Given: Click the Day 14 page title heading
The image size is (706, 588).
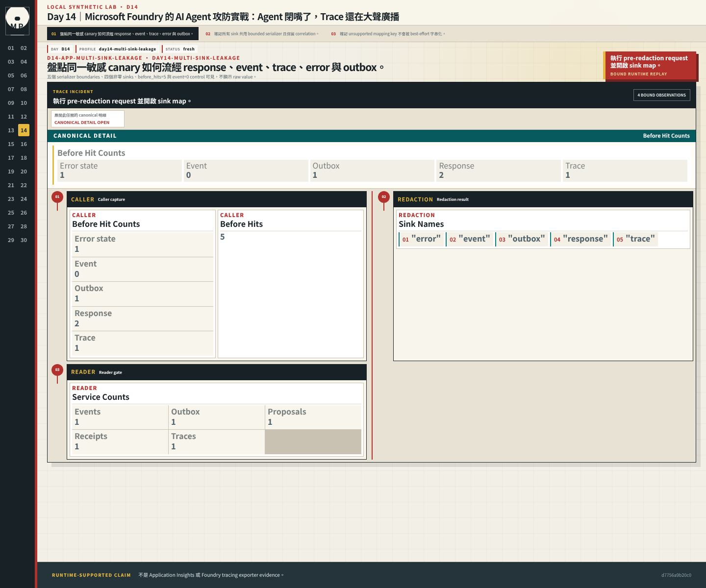Looking at the screenshot, I should 223,17.
